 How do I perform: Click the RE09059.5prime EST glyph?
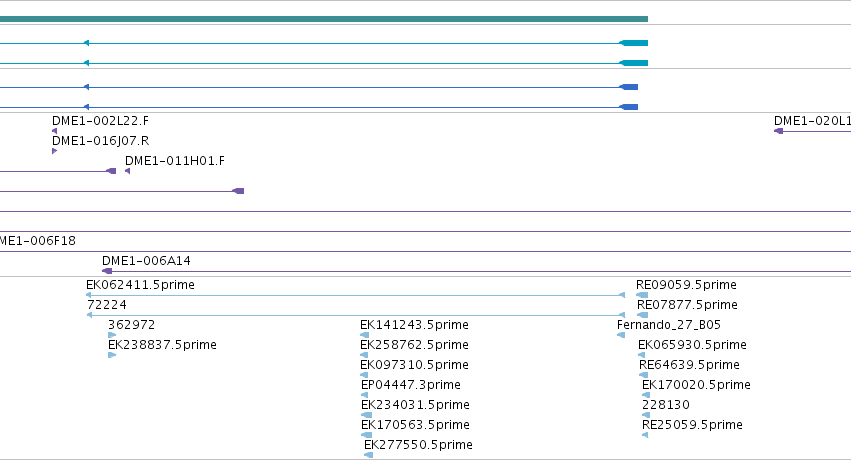coord(642,295)
